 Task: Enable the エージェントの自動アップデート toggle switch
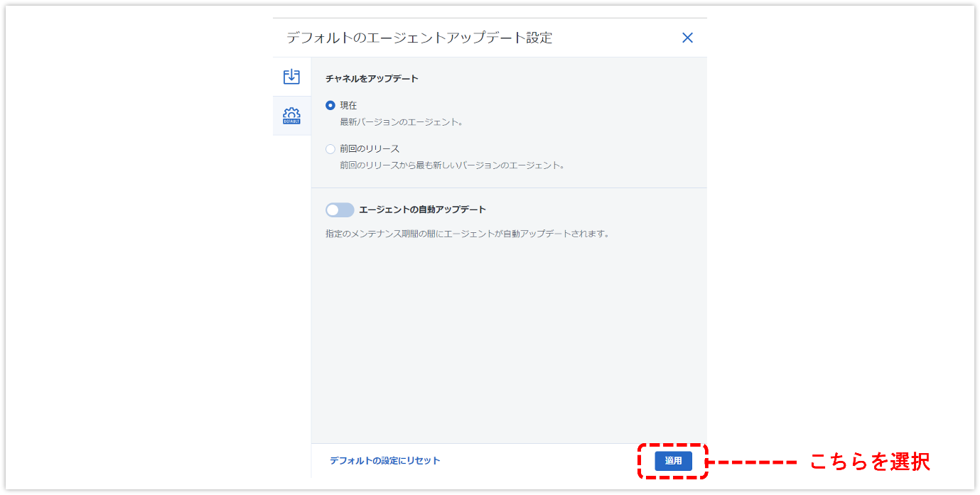coord(340,210)
